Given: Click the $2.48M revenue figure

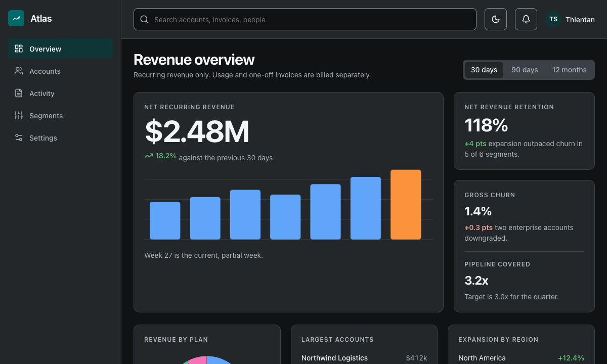Looking at the screenshot, I should click(197, 131).
